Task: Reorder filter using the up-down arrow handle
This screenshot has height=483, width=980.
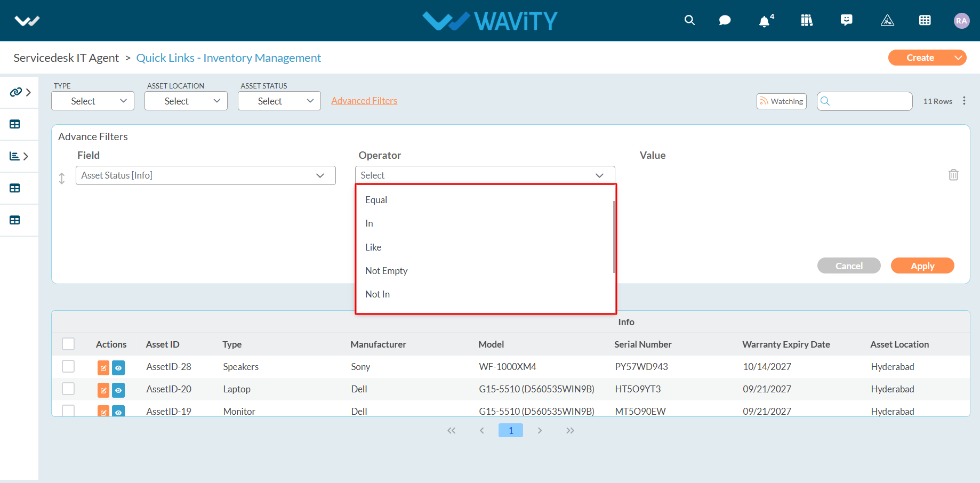Action: coord(62,178)
